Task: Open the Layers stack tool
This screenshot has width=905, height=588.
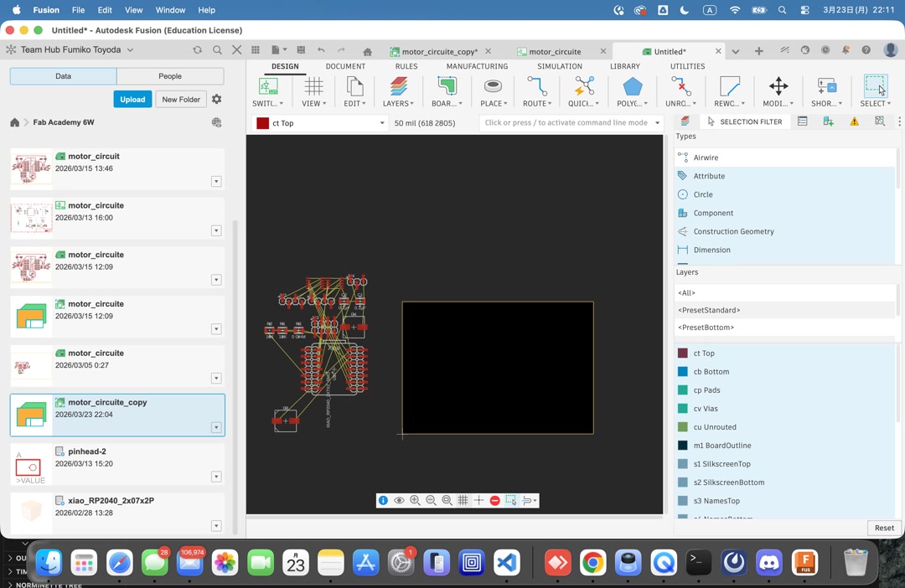Action: [x=398, y=86]
